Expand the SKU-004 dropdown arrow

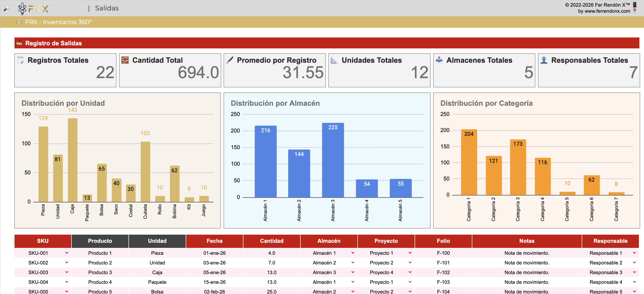pos(67,282)
